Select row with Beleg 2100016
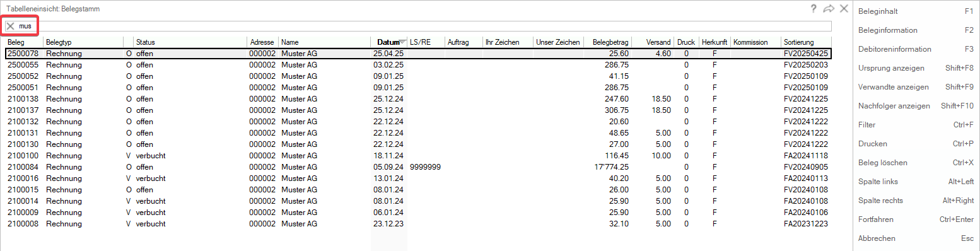 pyautogui.click(x=418, y=178)
